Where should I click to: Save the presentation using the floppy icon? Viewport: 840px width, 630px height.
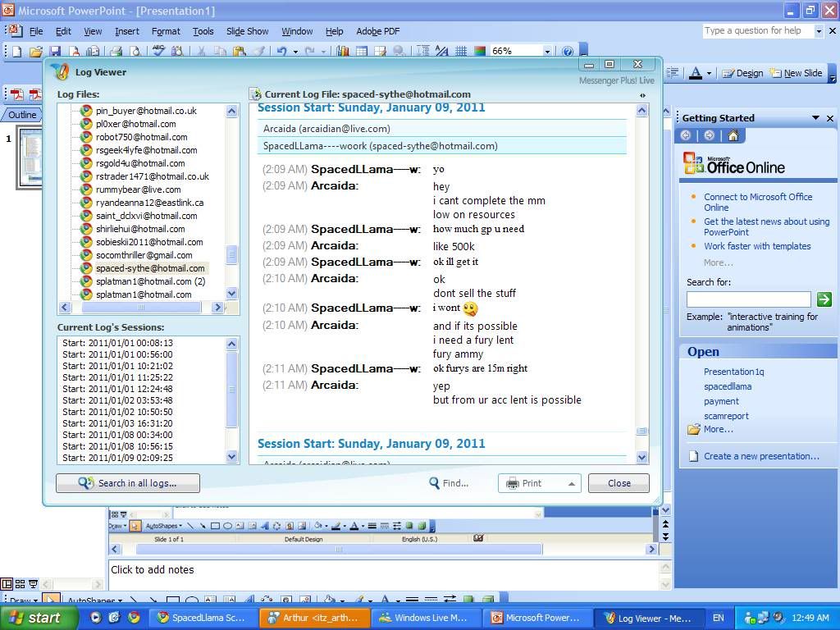pyautogui.click(x=55, y=52)
